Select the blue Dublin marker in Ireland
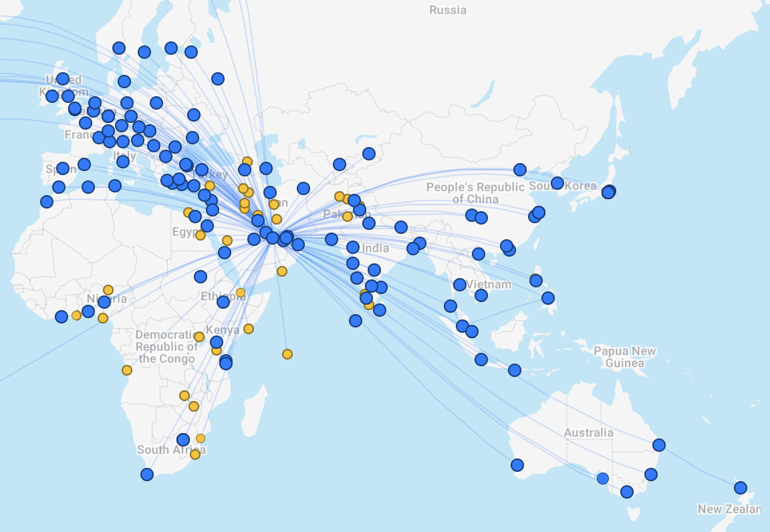The image size is (770, 532). point(52,96)
